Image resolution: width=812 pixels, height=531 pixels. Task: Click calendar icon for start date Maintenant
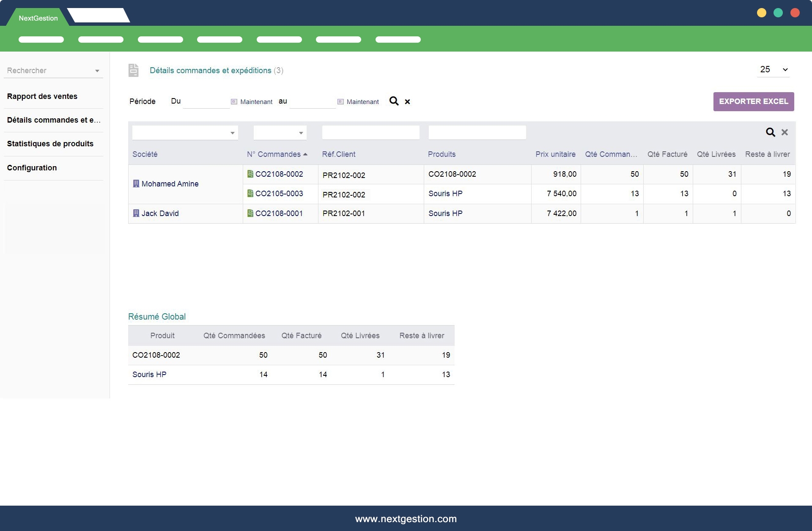point(234,101)
